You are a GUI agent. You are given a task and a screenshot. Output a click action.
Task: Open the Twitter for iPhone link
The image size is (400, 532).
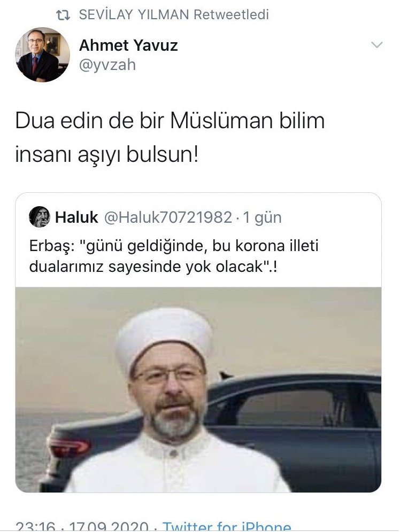point(227,526)
